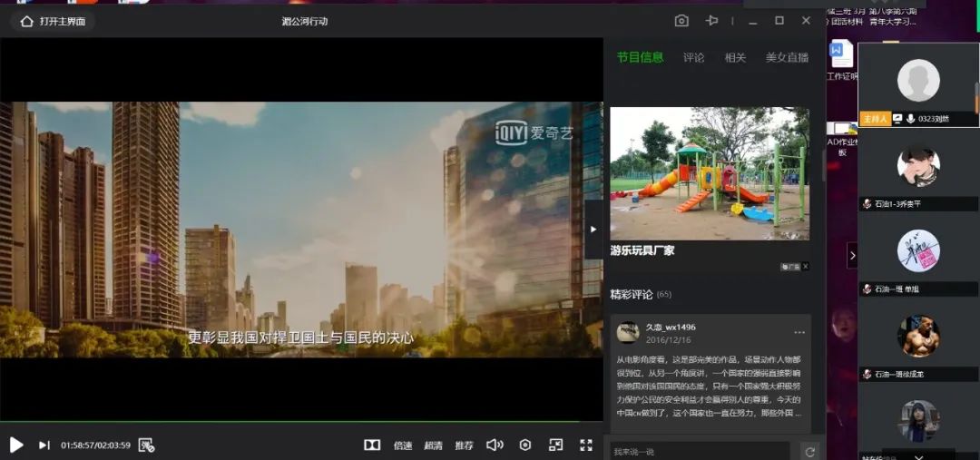980x460 pixels.
Task: Open the 美女直播 tab
Action: coord(787,57)
